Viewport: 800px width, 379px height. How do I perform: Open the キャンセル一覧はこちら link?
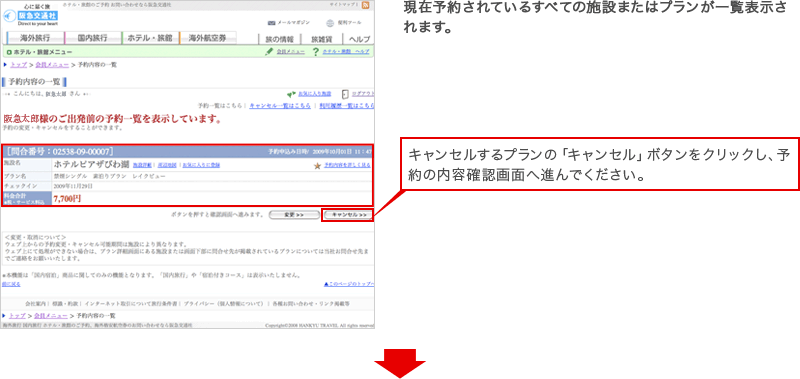click(280, 106)
